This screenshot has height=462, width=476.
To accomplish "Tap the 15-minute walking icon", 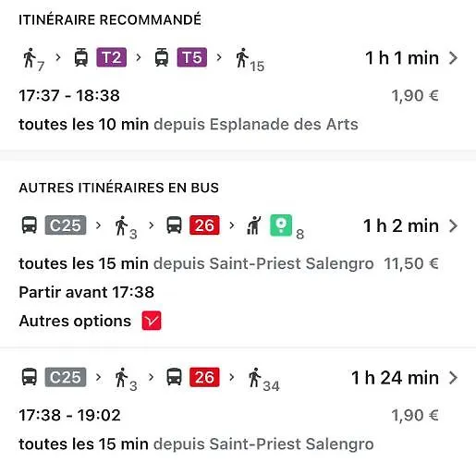I will pos(250,60).
